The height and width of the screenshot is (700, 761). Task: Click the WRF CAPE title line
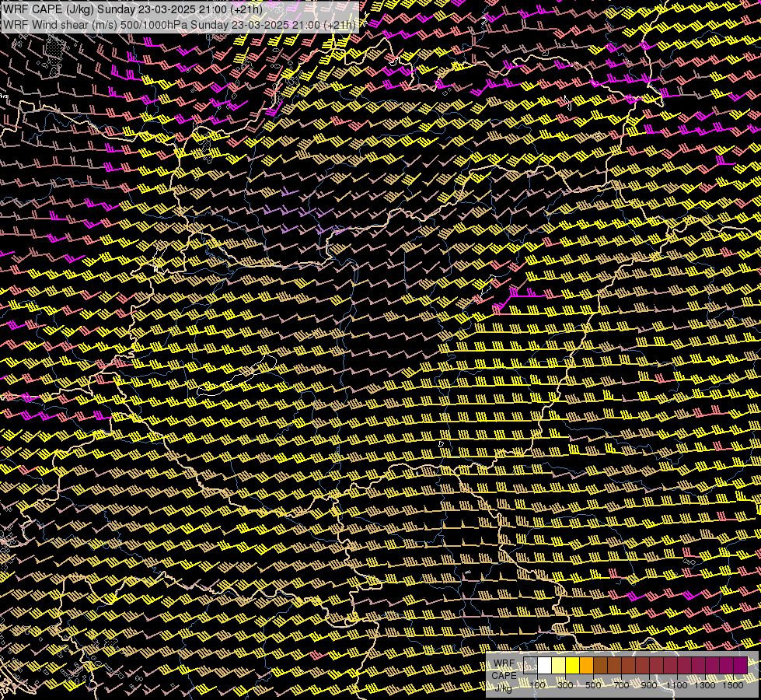tap(132, 9)
